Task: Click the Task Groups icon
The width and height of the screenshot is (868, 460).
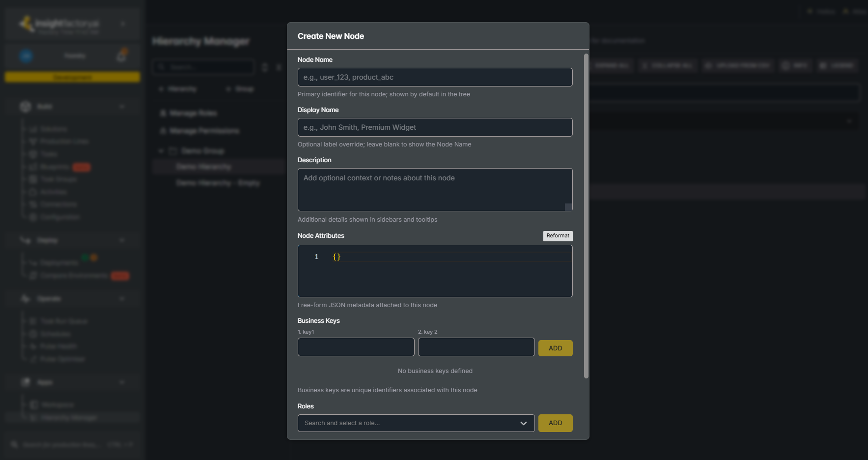Action: coord(33,179)
